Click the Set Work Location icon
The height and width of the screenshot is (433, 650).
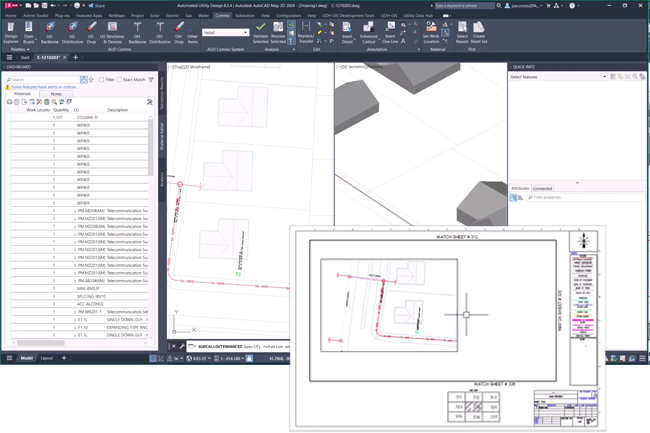click(x=430, y=31)
